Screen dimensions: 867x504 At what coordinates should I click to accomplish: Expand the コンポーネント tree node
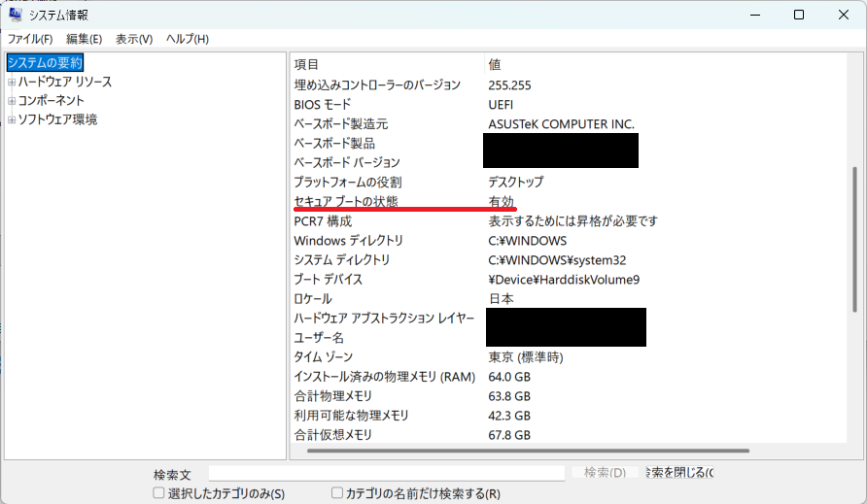point(11,101)
